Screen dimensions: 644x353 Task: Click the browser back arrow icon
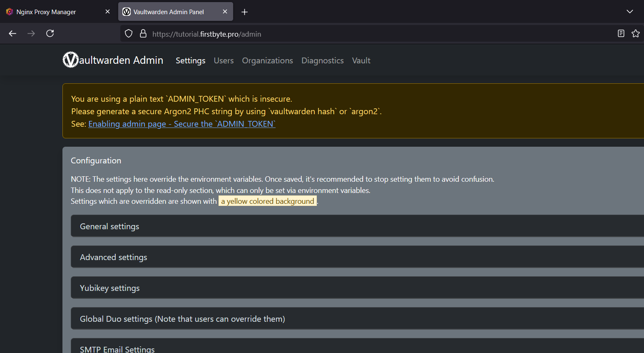click(12, 33)
